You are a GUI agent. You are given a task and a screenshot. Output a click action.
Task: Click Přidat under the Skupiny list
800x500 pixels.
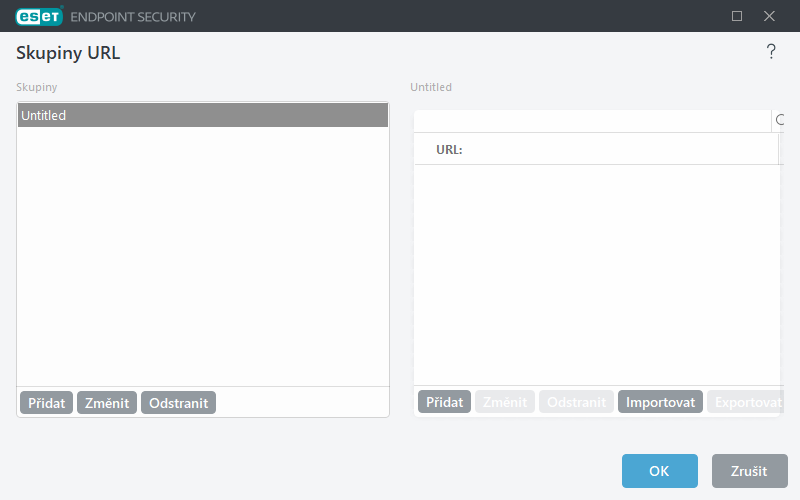pos(46,403)
